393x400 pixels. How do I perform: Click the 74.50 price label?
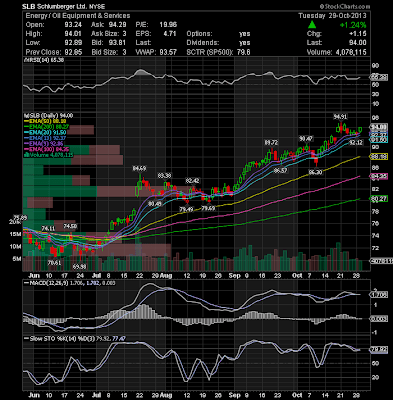(70, 226)
